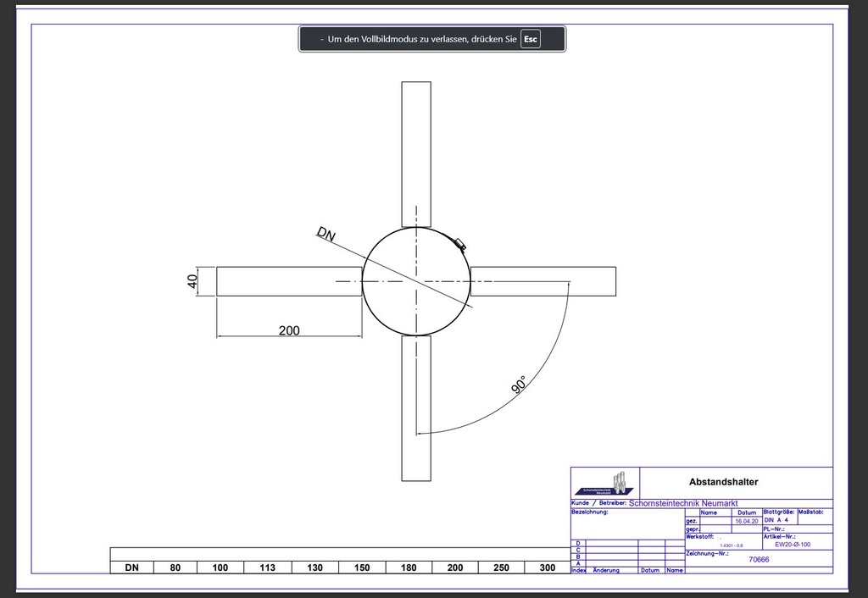
Task: Click the 'gez.' row label
Action: coord(692,521)
